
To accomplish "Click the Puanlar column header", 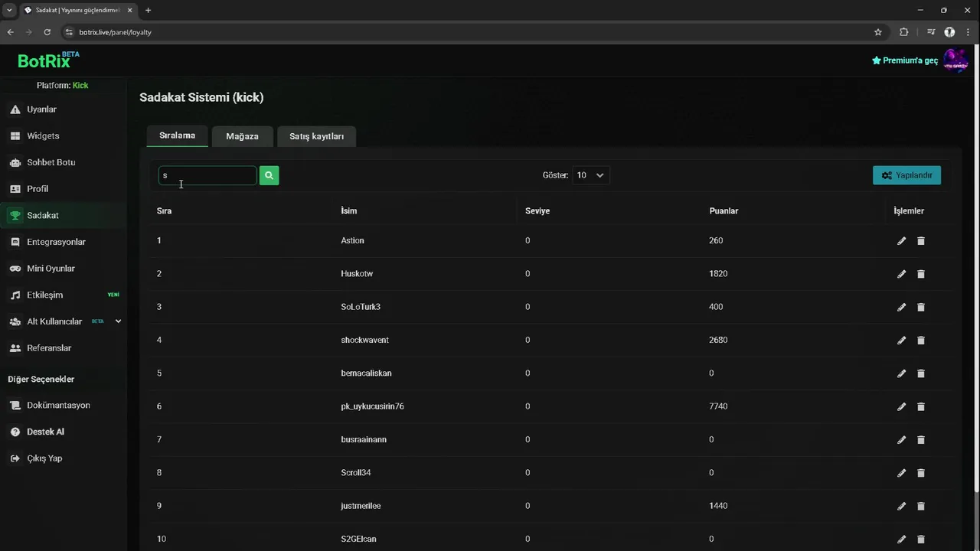I will [x=724, y=211].
